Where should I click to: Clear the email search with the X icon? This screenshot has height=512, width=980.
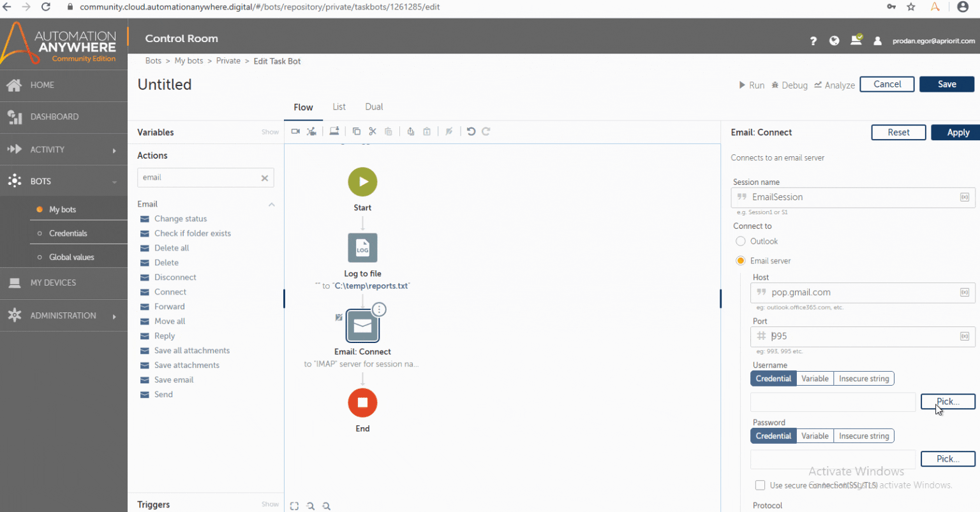(264, 178)
